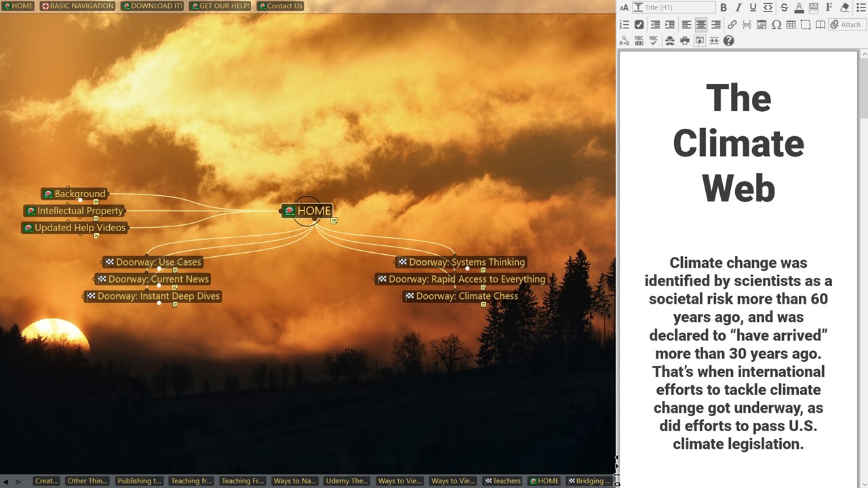Open Contact Us pin
Screen dimensions: 868x488
pos(280,6)
